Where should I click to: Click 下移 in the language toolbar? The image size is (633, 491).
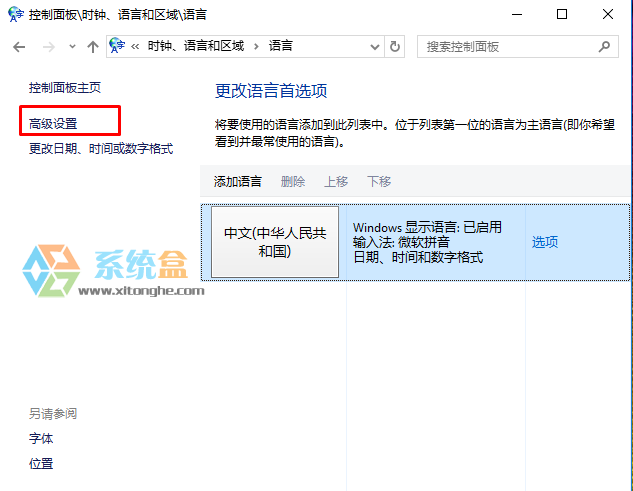[x=379, y=181]
